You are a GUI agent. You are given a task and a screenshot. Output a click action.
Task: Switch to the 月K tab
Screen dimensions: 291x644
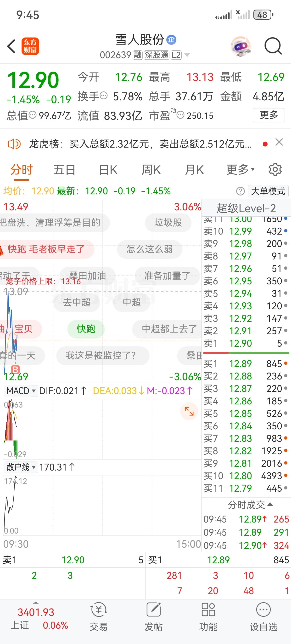click(194, 170)
